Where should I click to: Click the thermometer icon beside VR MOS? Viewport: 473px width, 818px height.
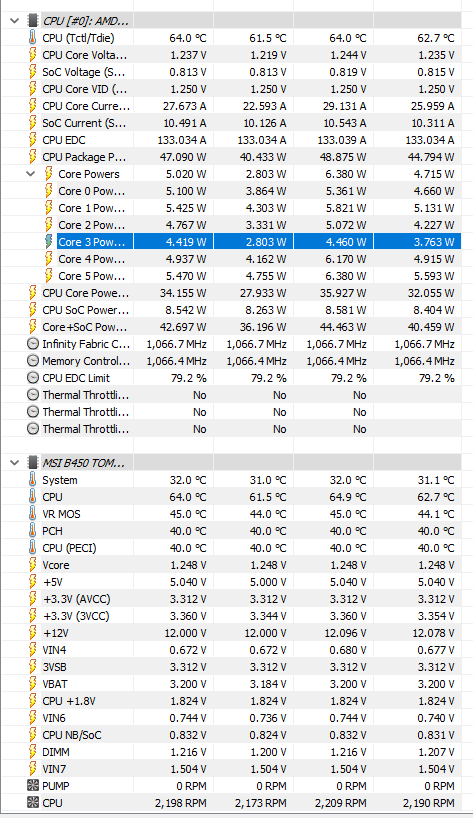(x=32, y=514)
